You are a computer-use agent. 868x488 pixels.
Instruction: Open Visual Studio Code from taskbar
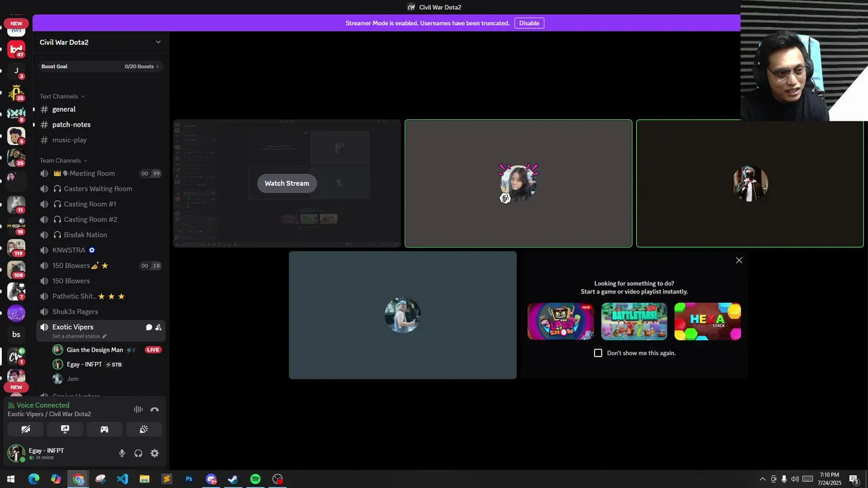click(x=122, y=479)
